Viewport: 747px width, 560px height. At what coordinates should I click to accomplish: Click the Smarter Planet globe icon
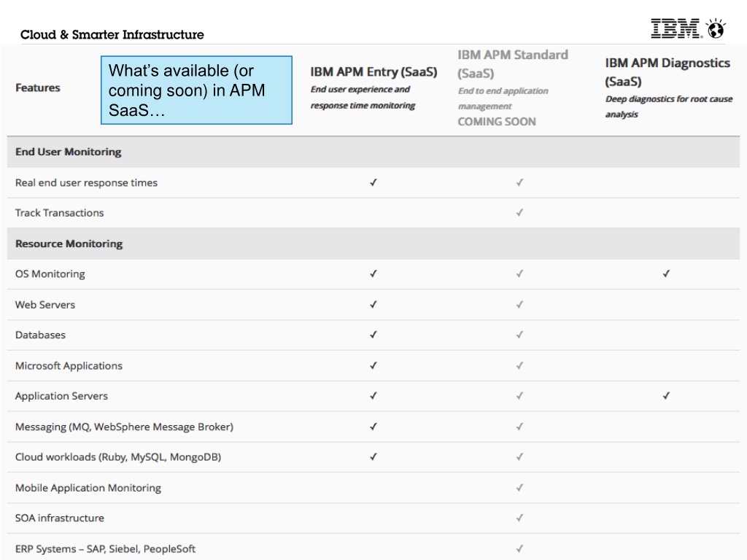tap(716, 28)
